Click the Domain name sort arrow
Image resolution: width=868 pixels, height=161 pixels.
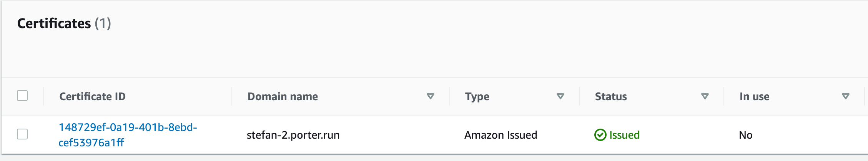(x=431, y=96)
